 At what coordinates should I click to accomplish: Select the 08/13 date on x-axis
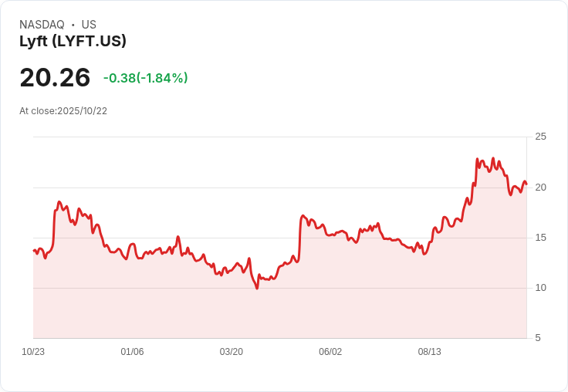[429, 352]
